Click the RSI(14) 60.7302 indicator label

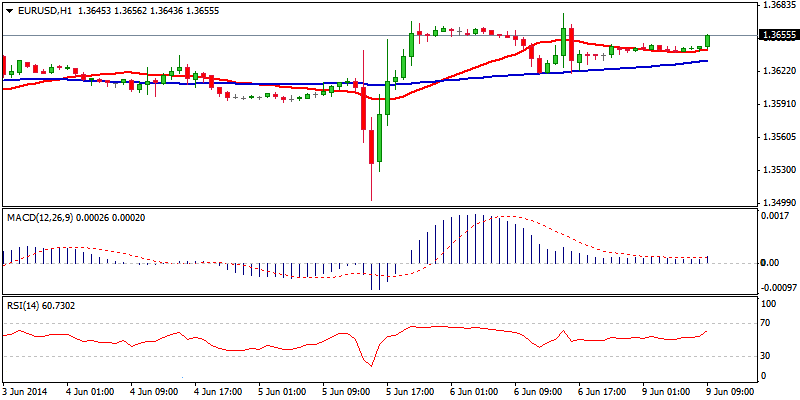40,305
